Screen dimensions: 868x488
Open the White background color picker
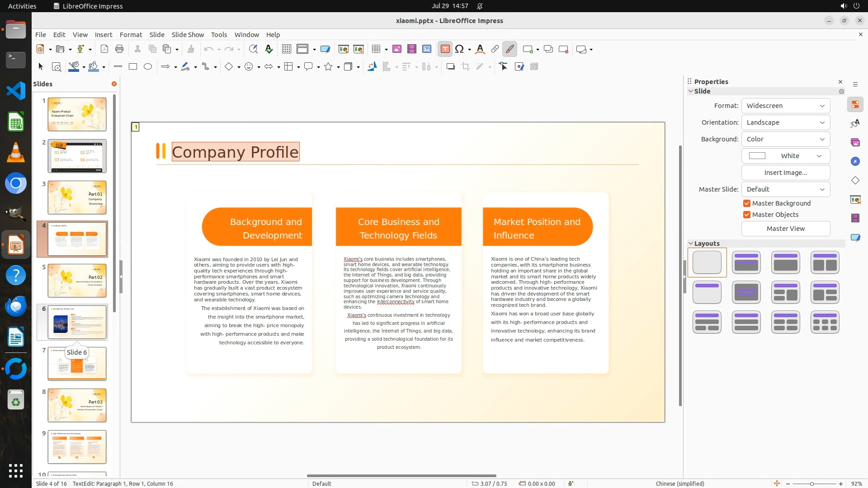[785, 156]
